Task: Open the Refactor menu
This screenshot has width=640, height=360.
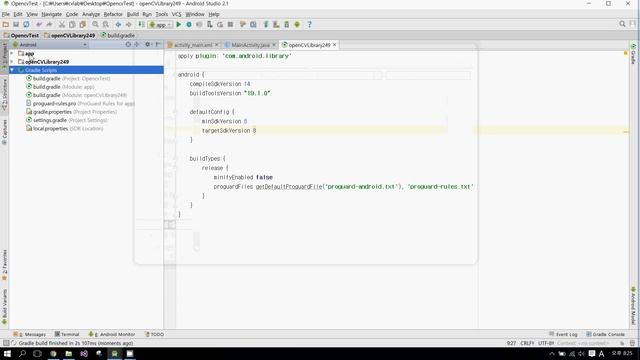Action: (x=113, y=14)
